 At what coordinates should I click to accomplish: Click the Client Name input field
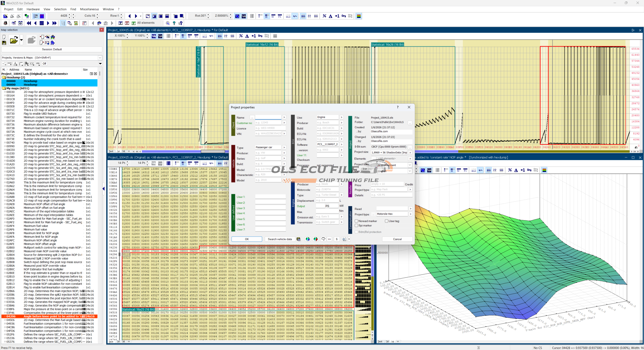tap(268, 117)
